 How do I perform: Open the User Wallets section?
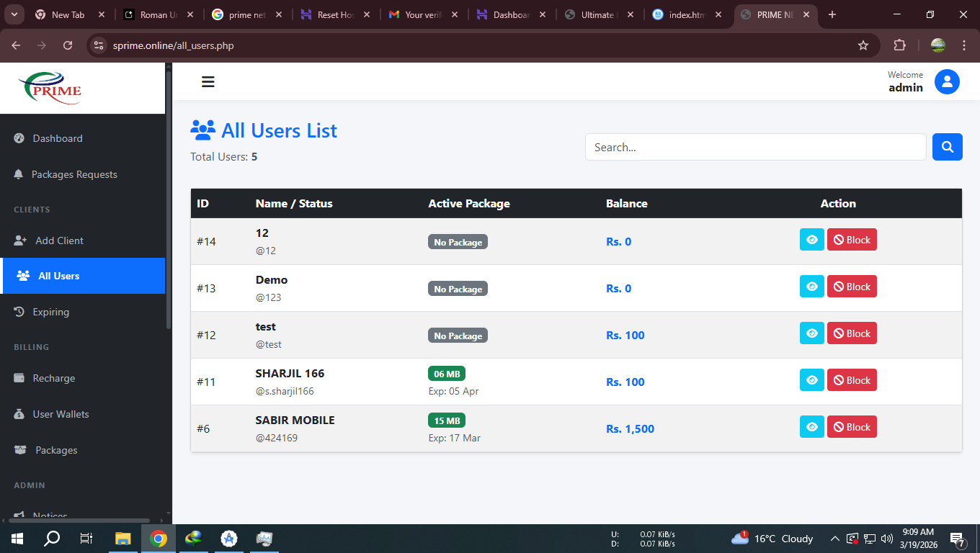click(61, 414)
